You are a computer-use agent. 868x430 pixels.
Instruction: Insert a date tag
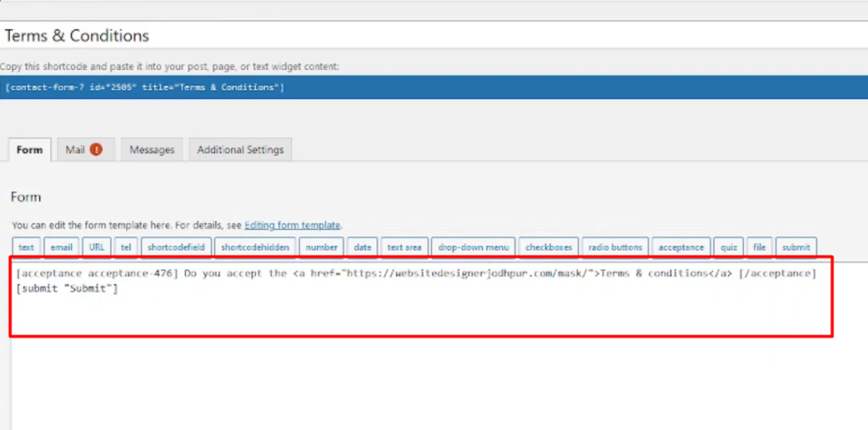362,247
